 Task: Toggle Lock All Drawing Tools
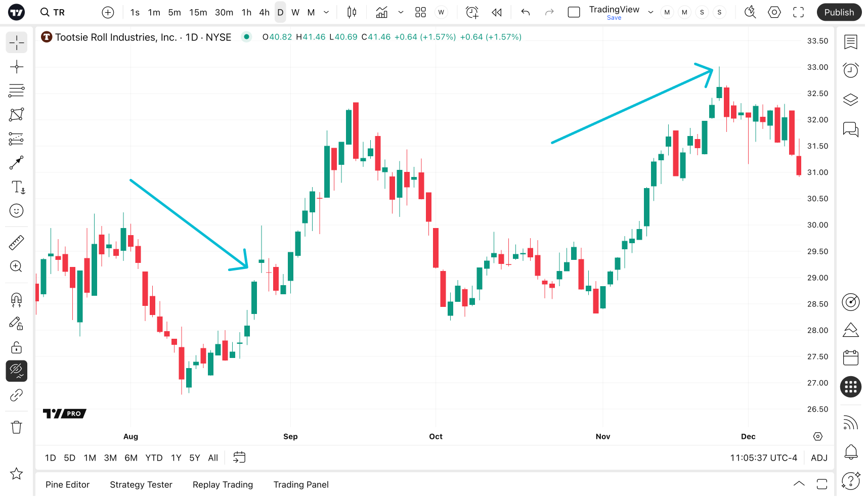tap(17, 347)
